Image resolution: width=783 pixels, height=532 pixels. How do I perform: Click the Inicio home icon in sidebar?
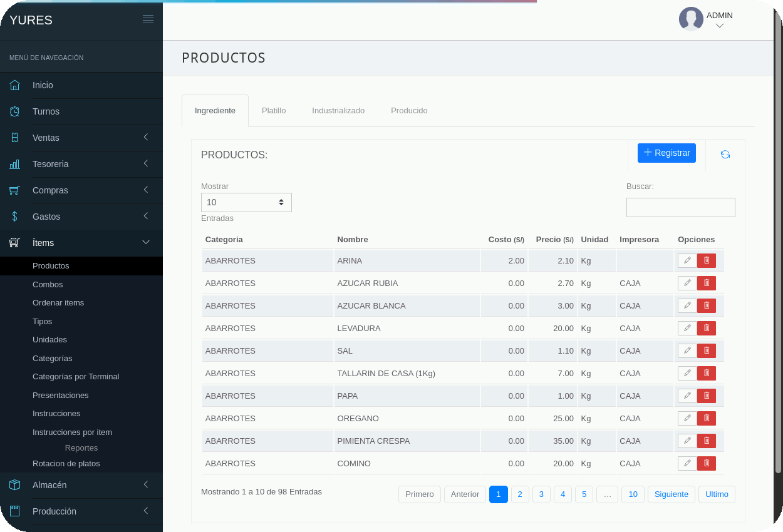click(15, 85)
